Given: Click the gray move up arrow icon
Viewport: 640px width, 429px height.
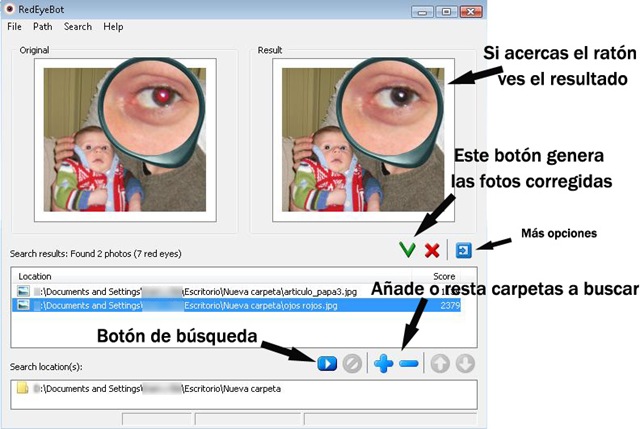Looking at the screenshot, I should coord(440,363).
